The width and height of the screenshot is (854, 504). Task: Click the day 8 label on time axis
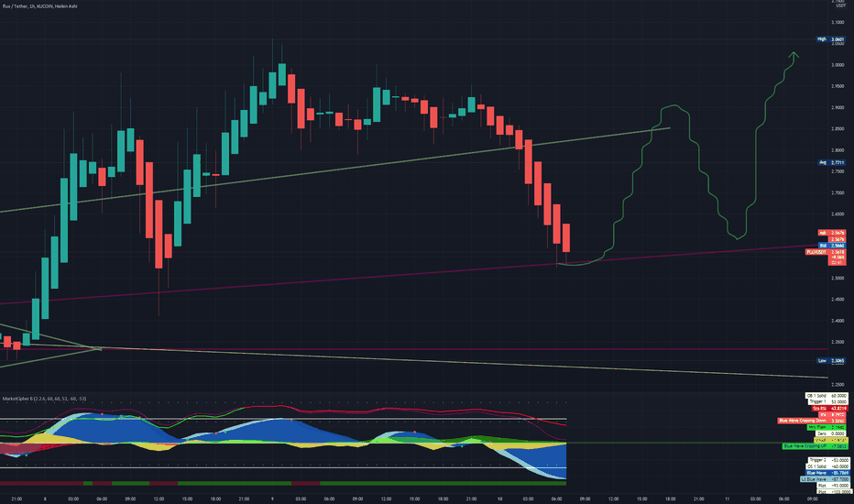point(45,499)
